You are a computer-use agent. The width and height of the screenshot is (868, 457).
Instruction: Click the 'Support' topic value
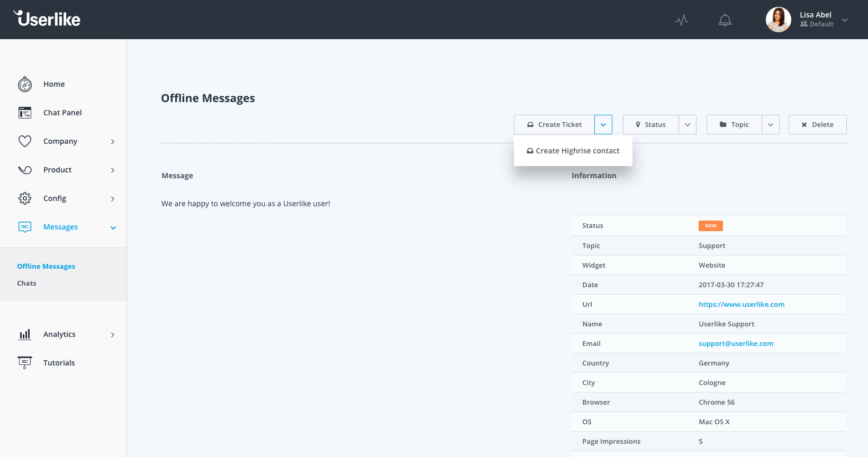712,245
